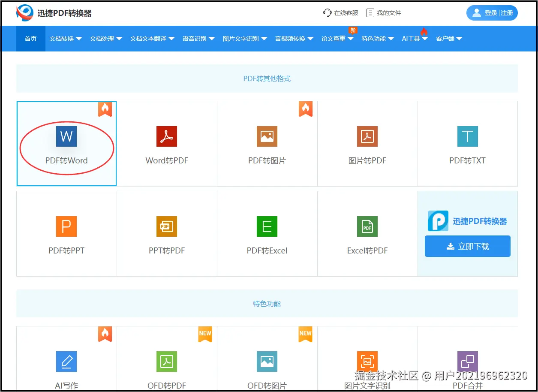The width and height of the screenshot is (538, 392).
Task: Click the blue pencil AI写作 icon
Action: pos(66,362)
